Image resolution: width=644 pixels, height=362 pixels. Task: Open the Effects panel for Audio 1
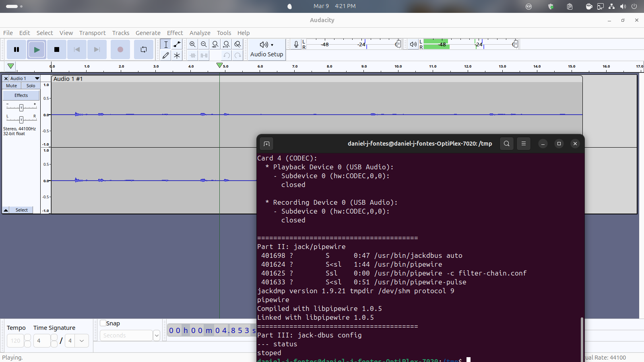click(21, 95)
